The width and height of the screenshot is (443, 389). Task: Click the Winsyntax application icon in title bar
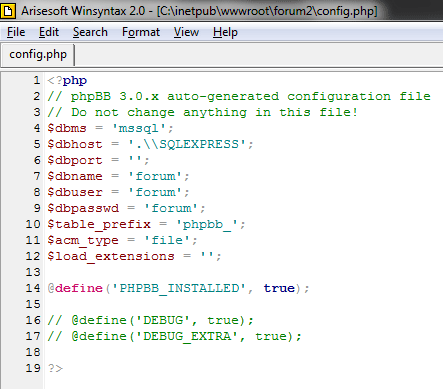click(x=8, y=11)
